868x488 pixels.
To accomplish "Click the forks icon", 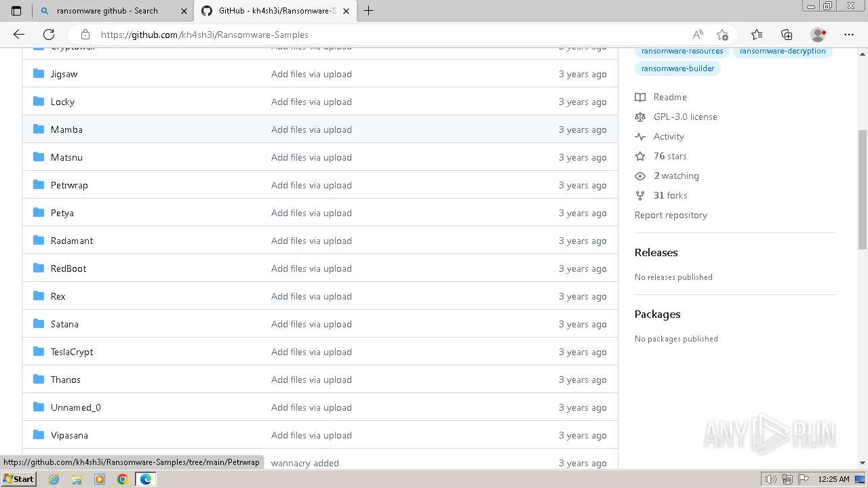I will pyautogui.click(x=640, y=195).
